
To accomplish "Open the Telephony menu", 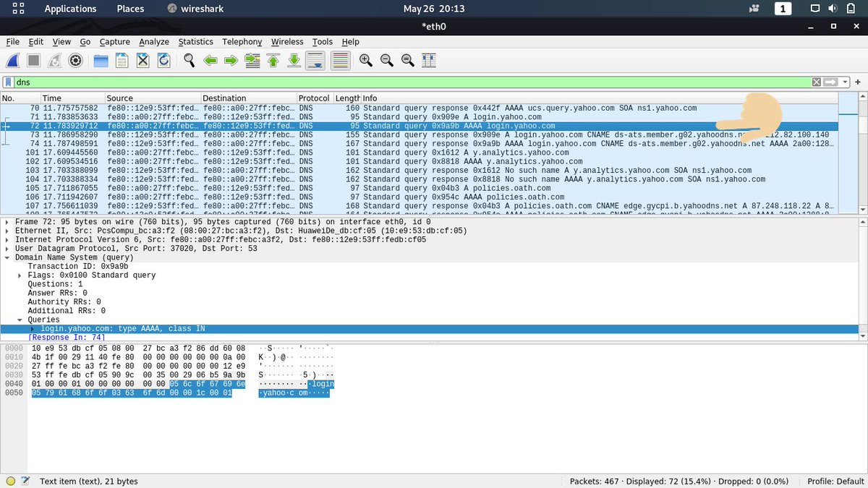I will [242, 42].
